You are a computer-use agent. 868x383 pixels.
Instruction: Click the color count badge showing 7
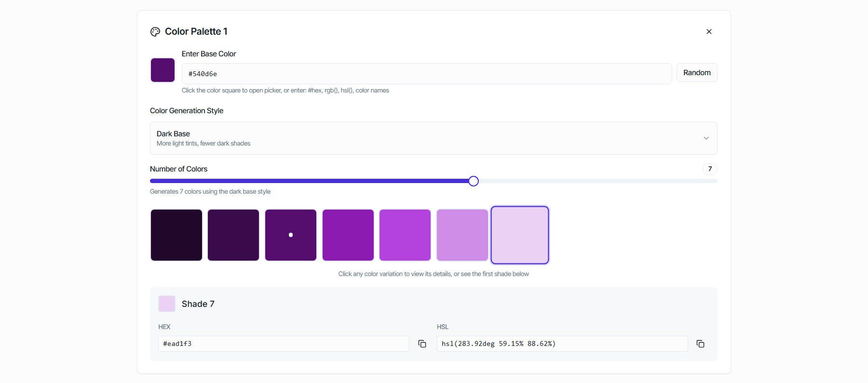pyautogui.click(x=710, y=169)
